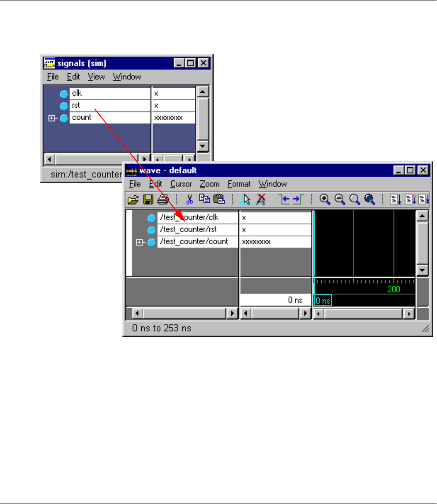Click the Zoom Area magnifier icon

tap(354, 199)
